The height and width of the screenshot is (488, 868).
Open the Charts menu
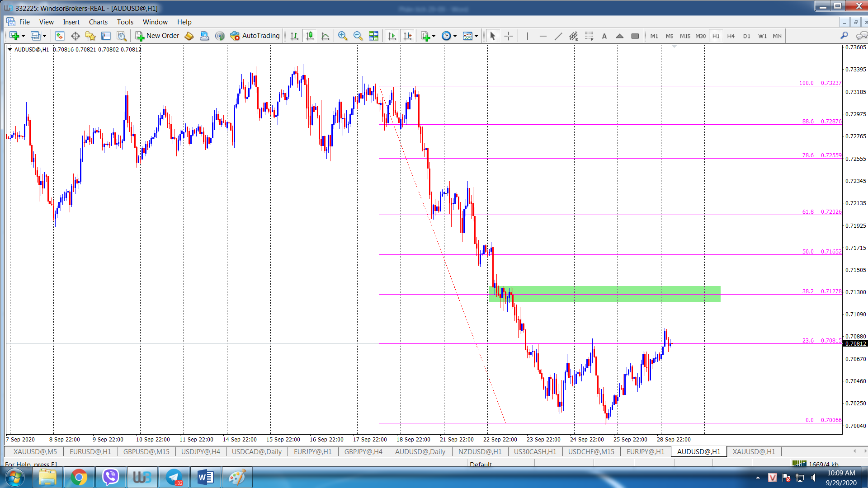(98, 22)
